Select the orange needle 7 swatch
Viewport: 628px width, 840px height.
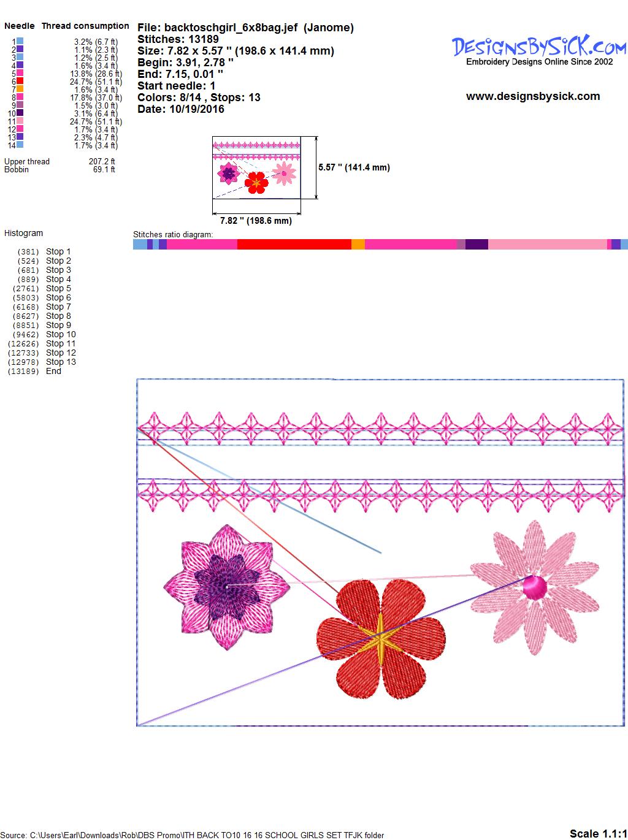(x=20, y=89)
